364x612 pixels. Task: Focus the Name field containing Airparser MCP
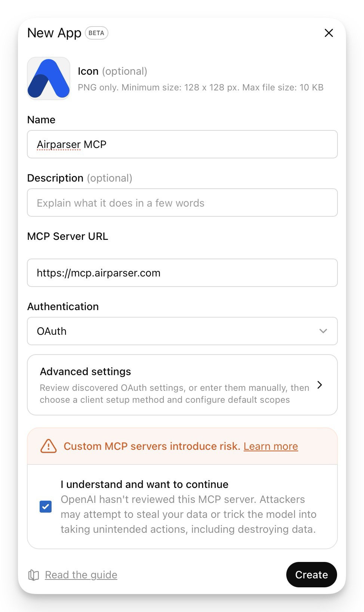pyautogui.click(x=182, y=144)
